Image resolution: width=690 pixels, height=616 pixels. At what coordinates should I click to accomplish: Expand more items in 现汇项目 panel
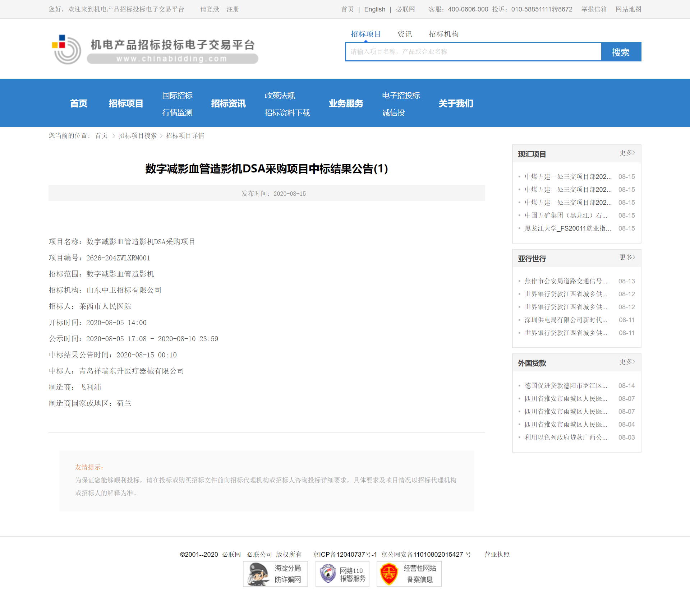(x=627, y=153)
